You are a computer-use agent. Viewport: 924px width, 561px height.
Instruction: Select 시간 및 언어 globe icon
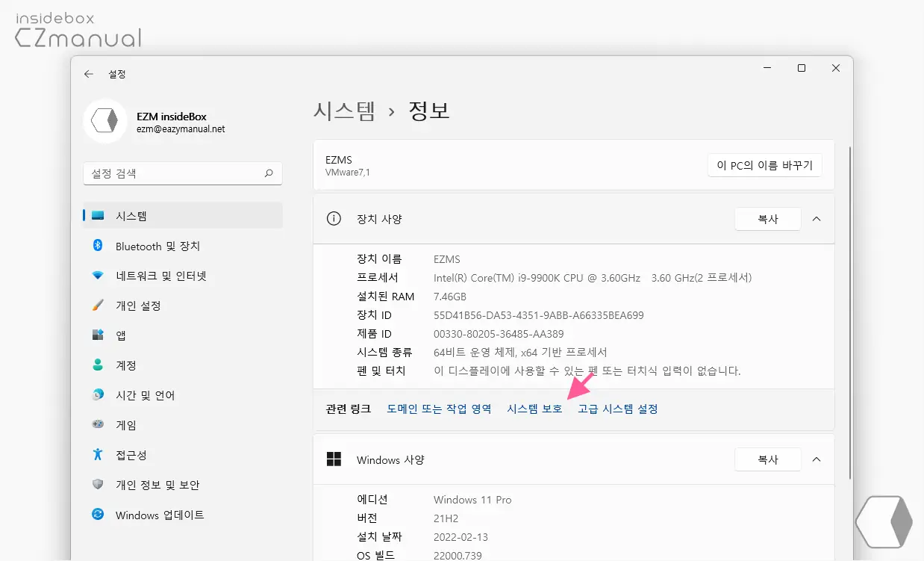[x=98, y=395]
